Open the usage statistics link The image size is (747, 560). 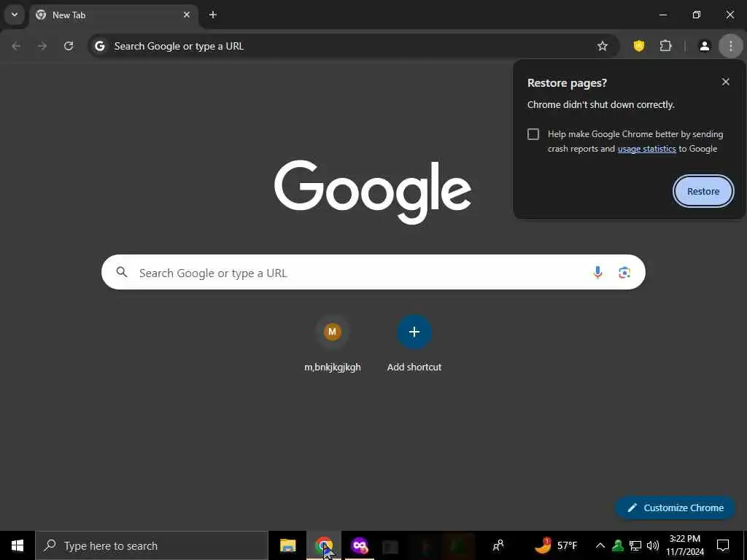(x=646, y=149)
